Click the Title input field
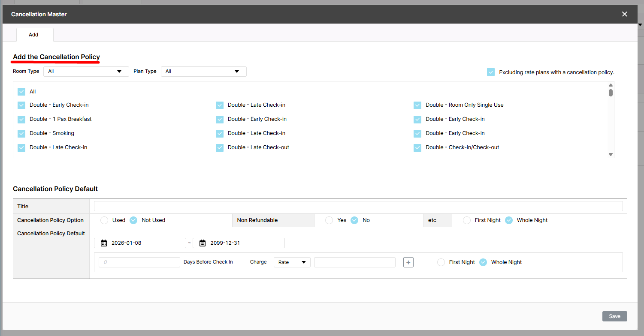Image resolution: width=644 pixels, height=336 pixels. tap(358, 206)
